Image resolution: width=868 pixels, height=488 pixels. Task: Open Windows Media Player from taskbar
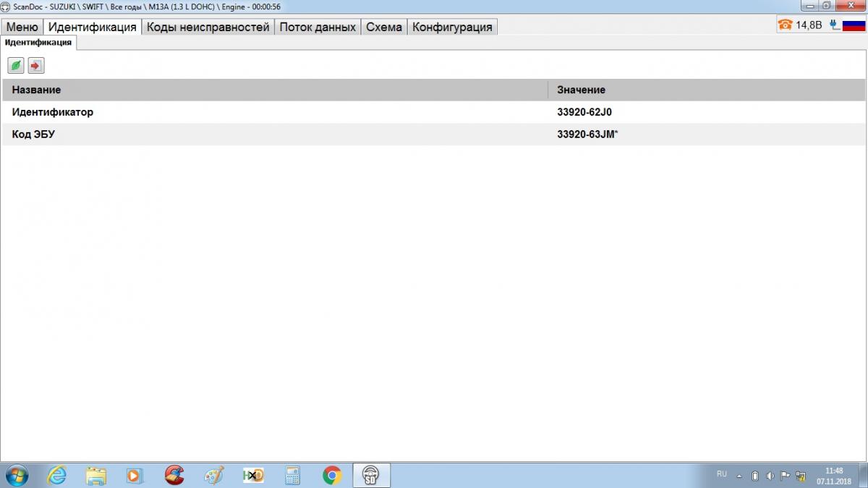(135, 475)
